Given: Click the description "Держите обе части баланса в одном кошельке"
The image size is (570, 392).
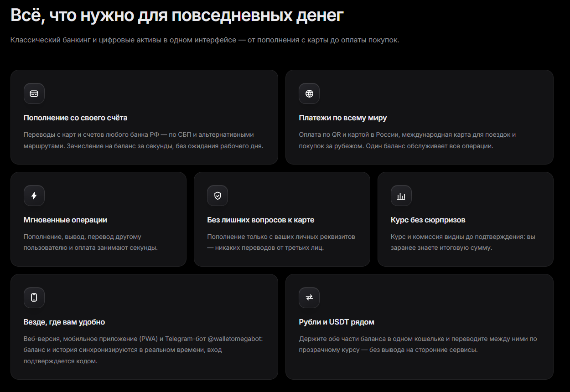Looking at the screenshot, I should click(x=418, y=345).
